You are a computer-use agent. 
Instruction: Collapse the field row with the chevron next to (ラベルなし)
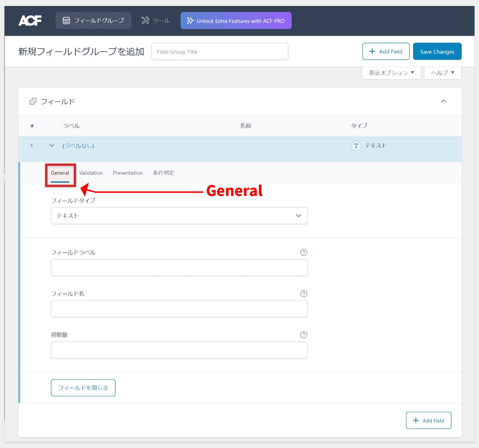point(52,146)
